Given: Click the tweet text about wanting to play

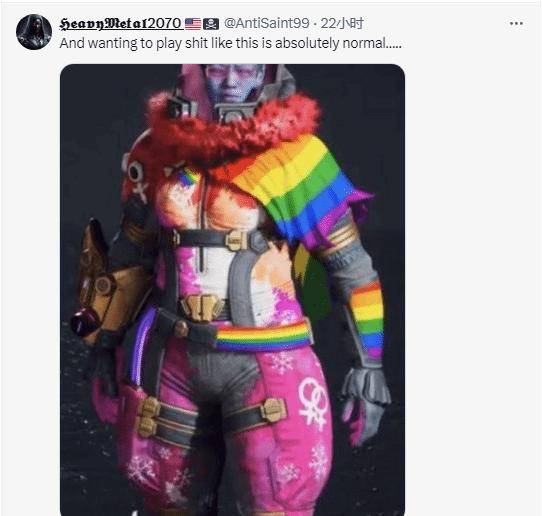Looking at the screenshot, I should pos(231,44).
